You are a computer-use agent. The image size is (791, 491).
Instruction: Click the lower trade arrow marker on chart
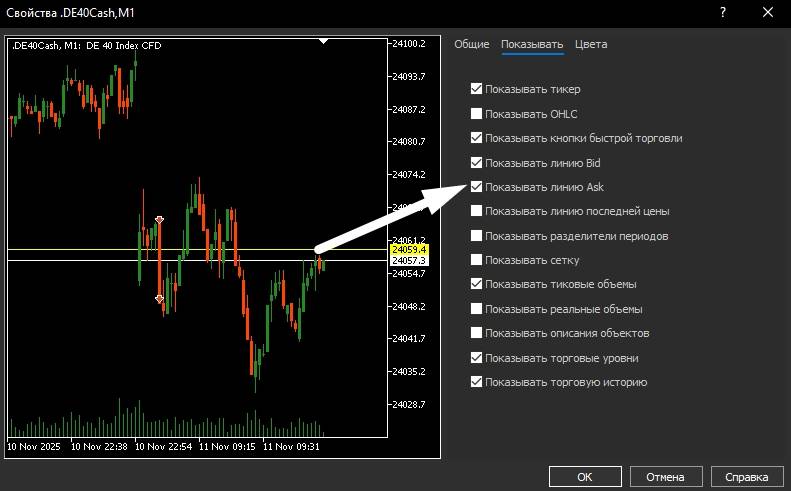point(159,298)
